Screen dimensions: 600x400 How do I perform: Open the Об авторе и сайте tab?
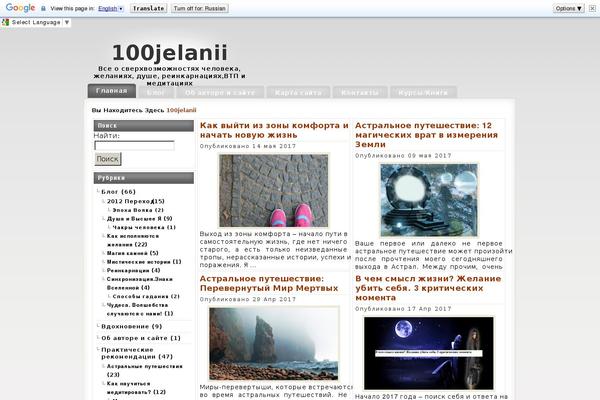220,93
